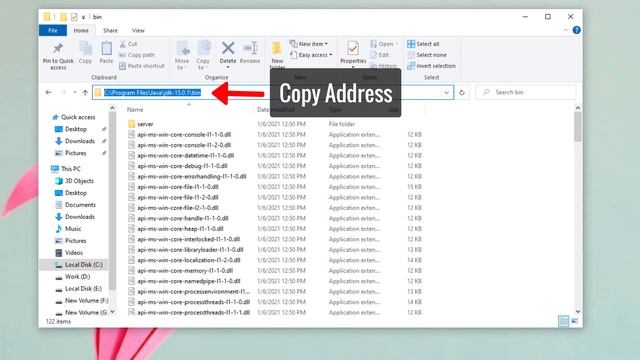Image resolution: width=640 pixels, height=360 pixels.
Task: Switch to the View tab
Action: 138,30
